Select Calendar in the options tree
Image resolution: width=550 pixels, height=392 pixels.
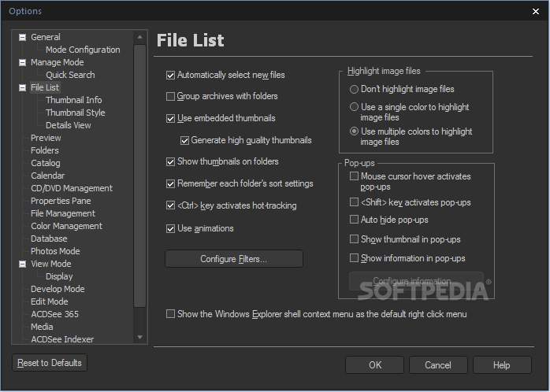click(48, 176)
